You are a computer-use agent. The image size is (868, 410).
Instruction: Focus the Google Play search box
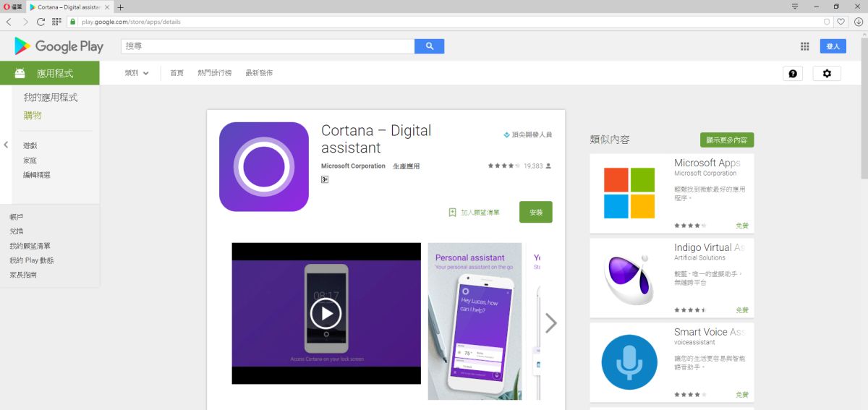pos(268,46)
